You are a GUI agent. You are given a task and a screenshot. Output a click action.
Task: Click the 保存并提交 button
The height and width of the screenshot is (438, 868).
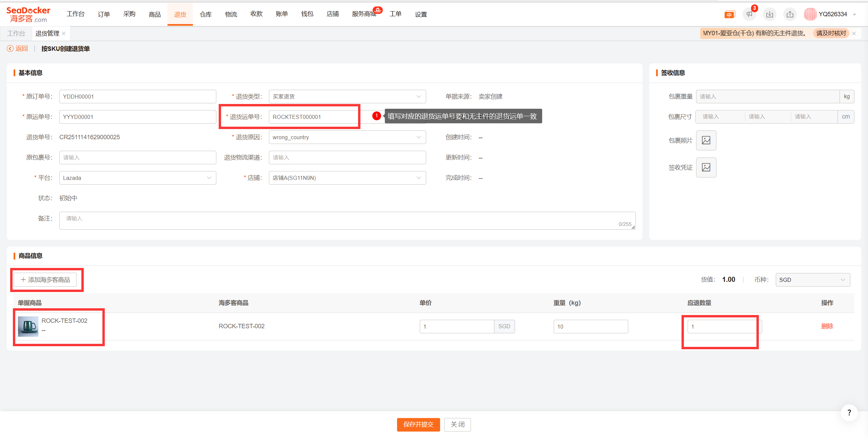418,424
